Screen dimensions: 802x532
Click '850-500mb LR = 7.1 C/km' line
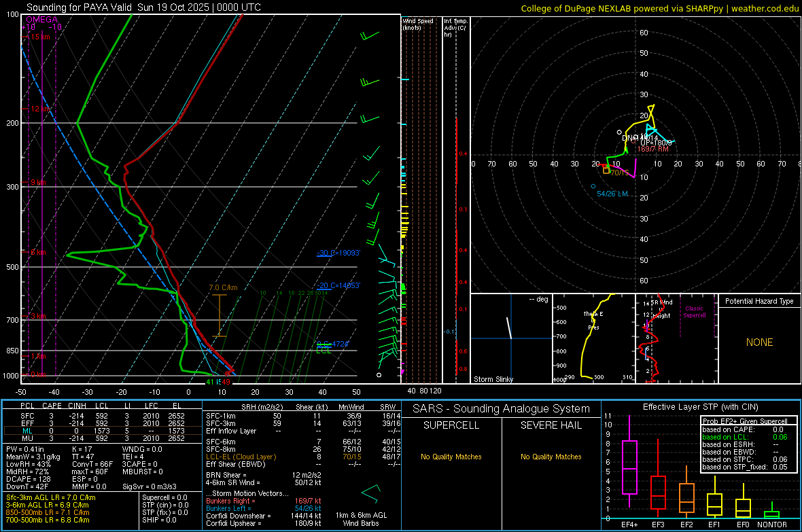(48, 512)
